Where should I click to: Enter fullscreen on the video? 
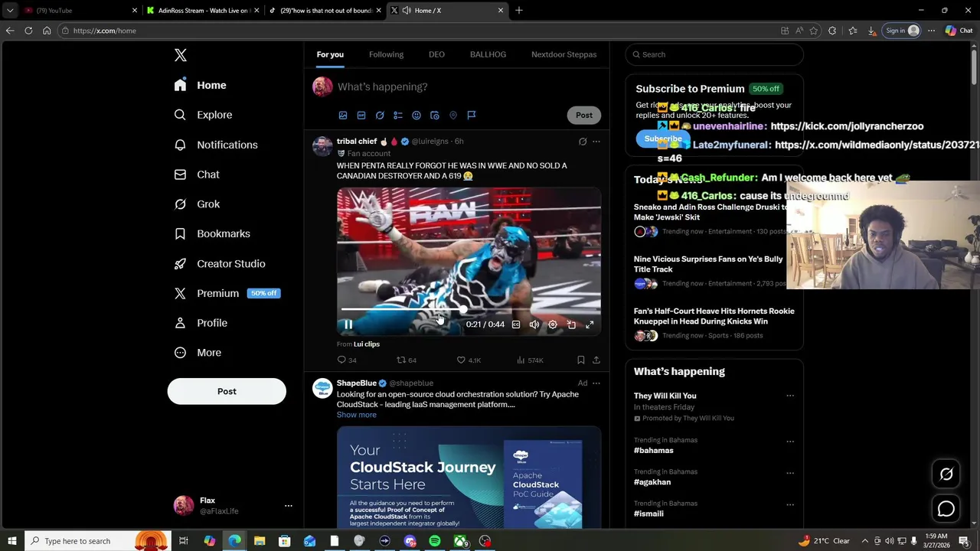[x=590, y=324]
